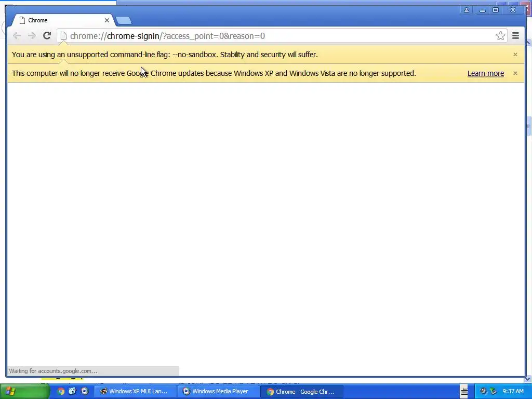Reload the current page

[47, 36]
